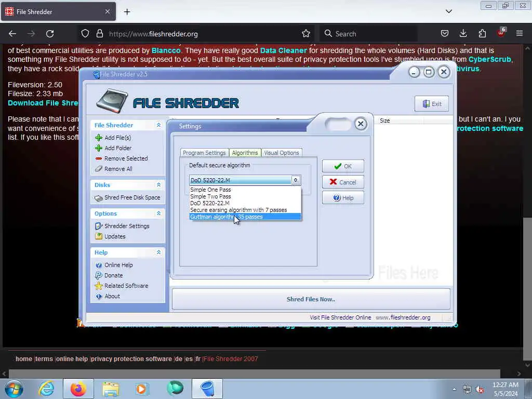Image resolution: width=532 pixels, height=399 pixels.
Task: Click the File Shredder hard drive logo
Action: pos(112,101)
